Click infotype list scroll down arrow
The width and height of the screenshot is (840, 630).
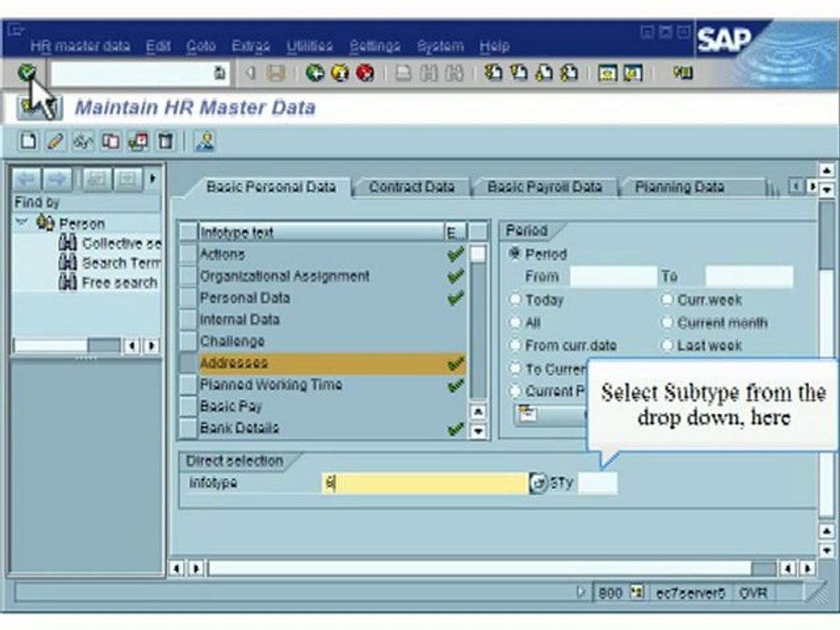point(478,430)
